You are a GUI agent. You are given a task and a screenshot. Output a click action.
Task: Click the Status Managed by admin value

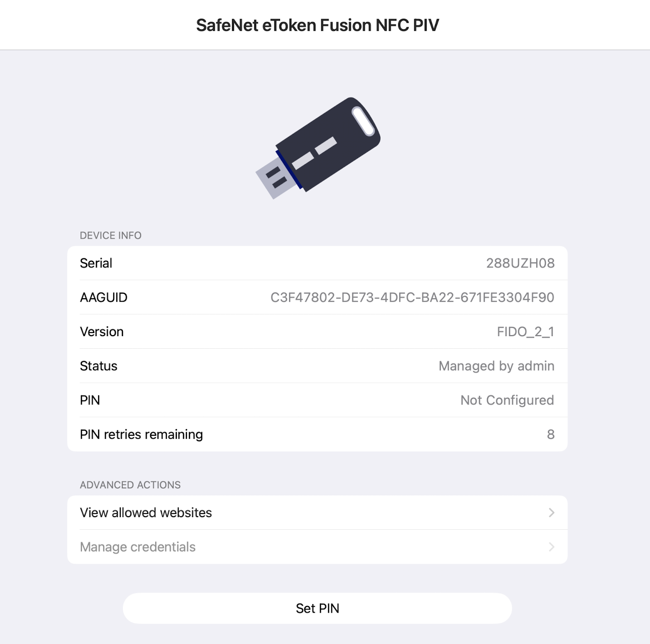(x=496, y=366)
